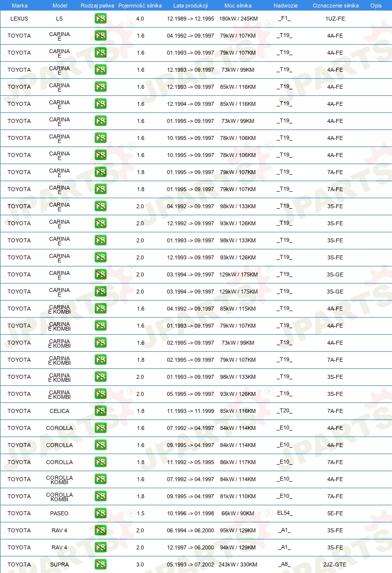Select the 81kW / 110KM power cell
392x573 pixels.
(238, 496)
